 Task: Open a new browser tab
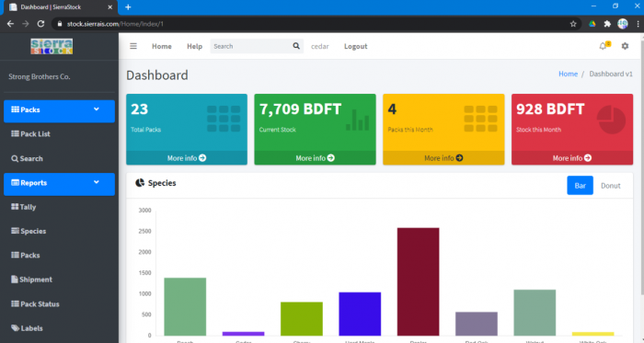pyautogui.click(x=128, y=7)
